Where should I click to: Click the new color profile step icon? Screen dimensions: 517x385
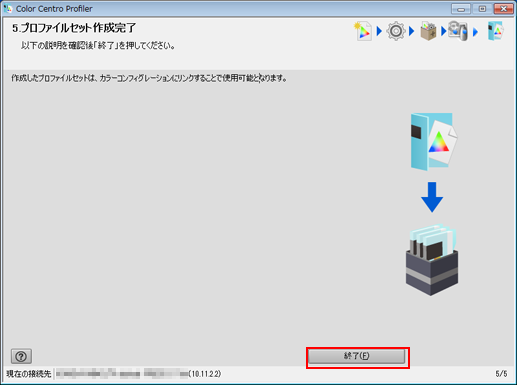(x=363, y=31)
